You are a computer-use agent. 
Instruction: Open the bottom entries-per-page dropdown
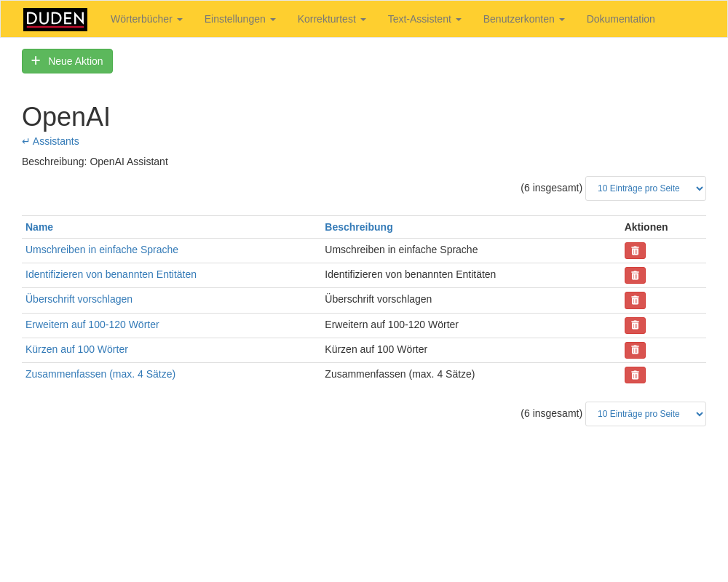(645, 413)
